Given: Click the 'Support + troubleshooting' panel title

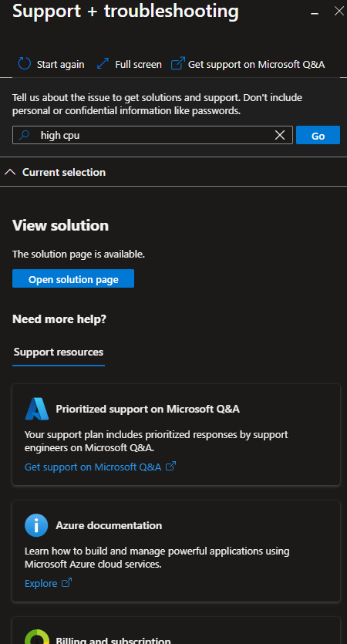Looking at the screenshot, I should pos(126,11).
